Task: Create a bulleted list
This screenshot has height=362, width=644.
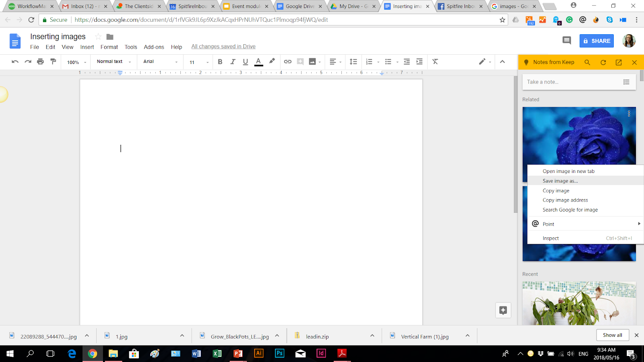Action: click(388, 62)
